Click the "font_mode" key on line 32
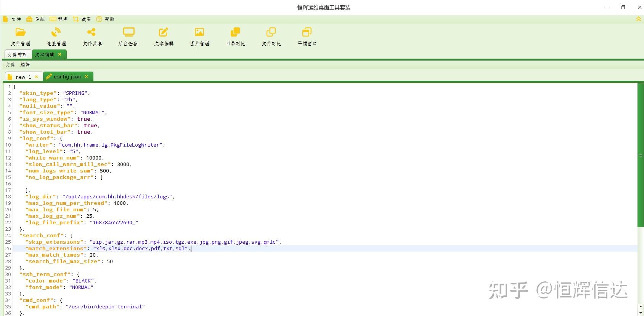Screen dimensions: 644x316 click(x=44, y=287)
